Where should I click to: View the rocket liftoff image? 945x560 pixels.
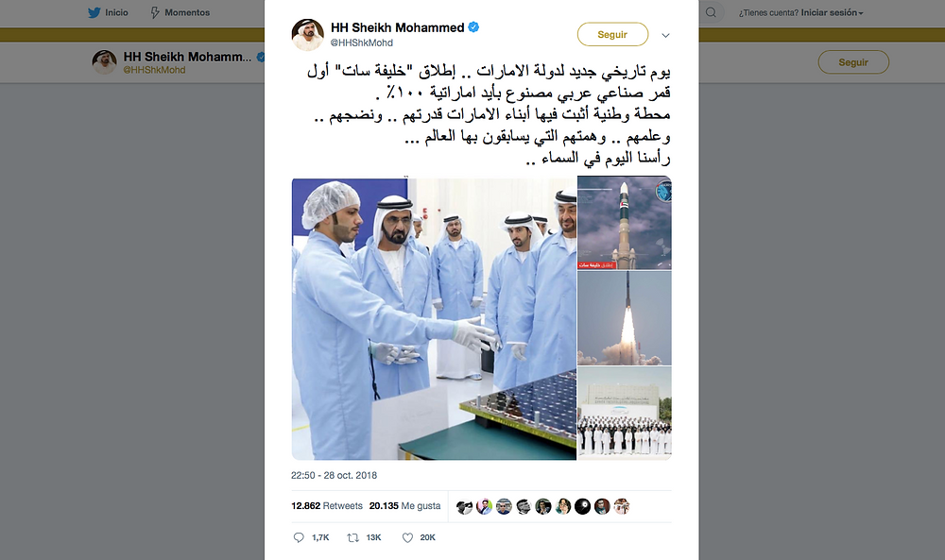point(625,318)
